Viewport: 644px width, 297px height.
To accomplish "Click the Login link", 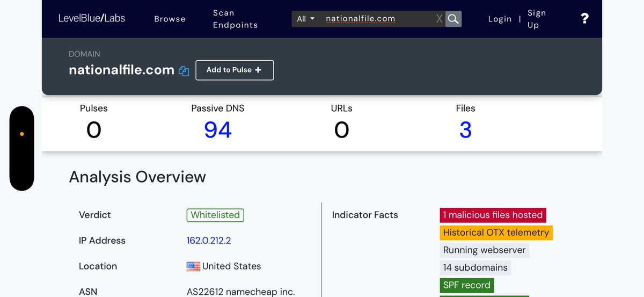I will [500, 19].
